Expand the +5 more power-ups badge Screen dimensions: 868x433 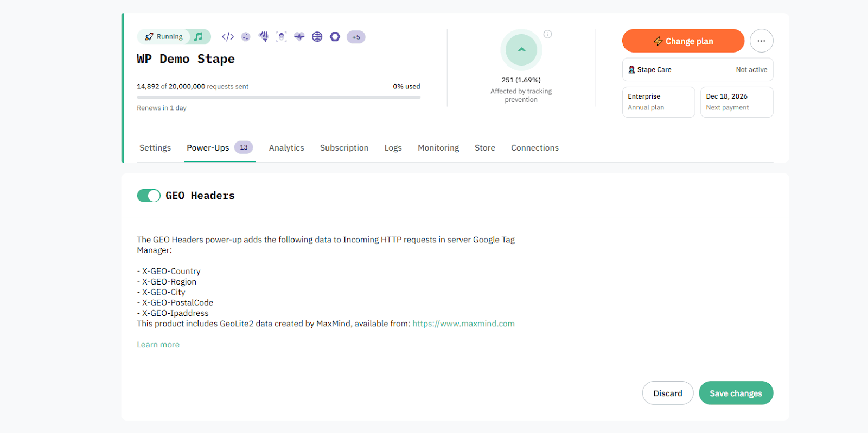(x=356, y=37)
